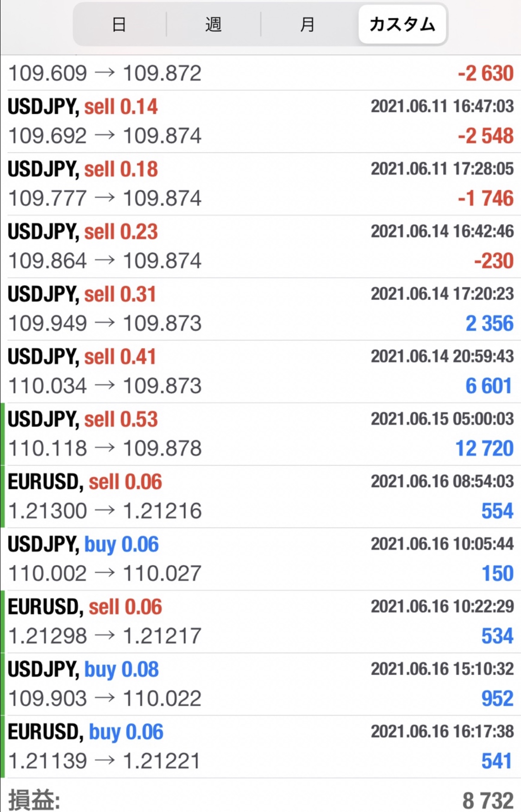
Task: Select the カスタム custom period tab
Action: point(402,24)
